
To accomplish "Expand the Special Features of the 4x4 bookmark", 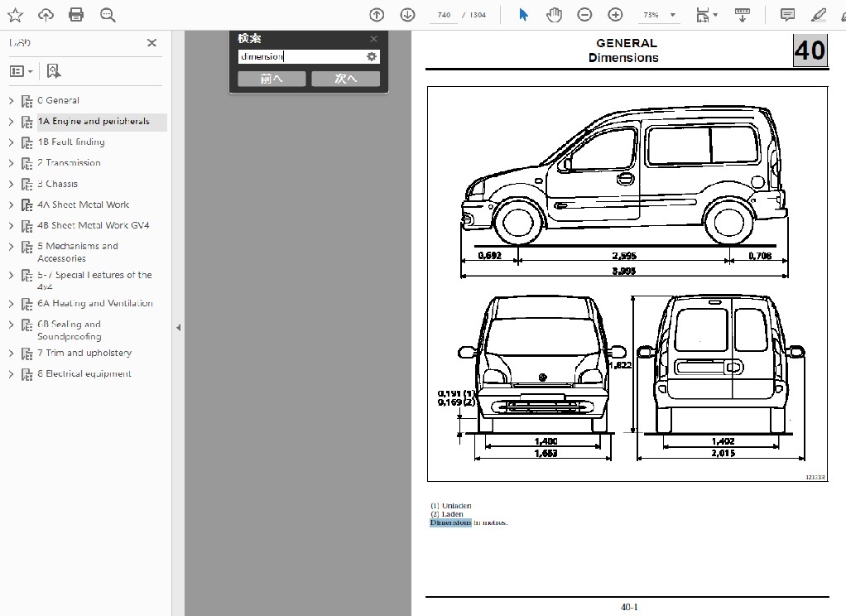I will point(12,276).
